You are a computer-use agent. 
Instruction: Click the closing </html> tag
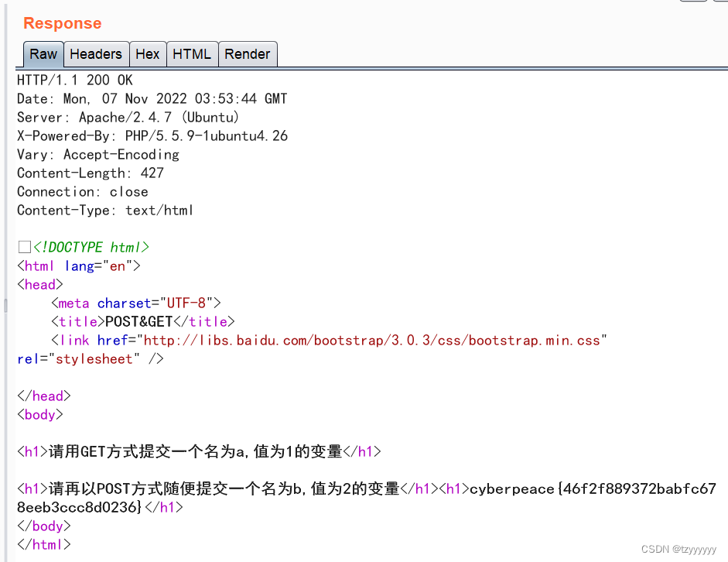point(44,544)
